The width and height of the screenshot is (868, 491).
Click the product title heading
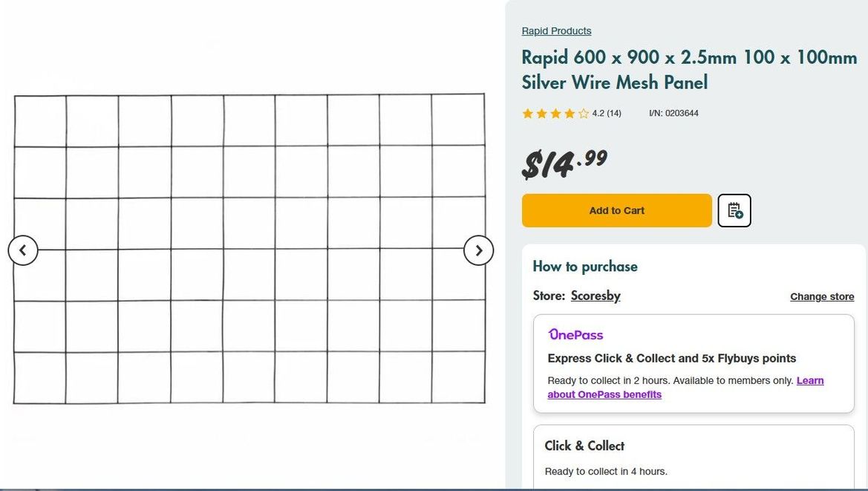688,69
